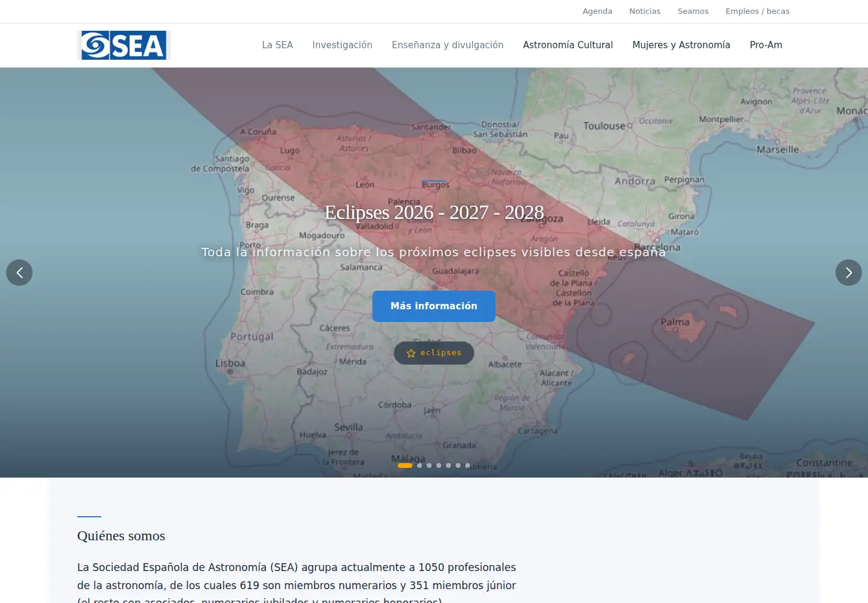Click the Más información button
The image size is (868, 603).
(x=434, y=306)
